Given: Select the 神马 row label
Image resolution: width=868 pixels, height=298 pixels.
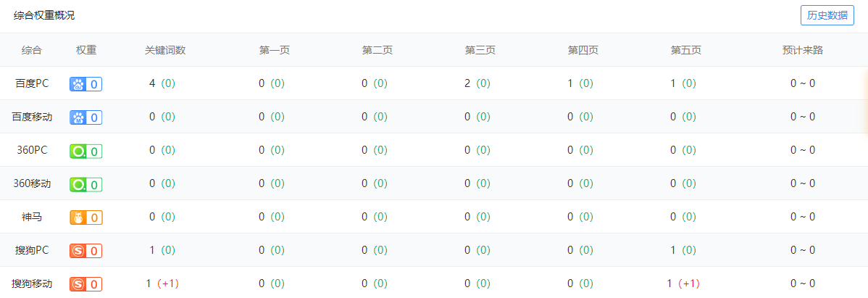Looking at the screenshot, I should (32, 217).
